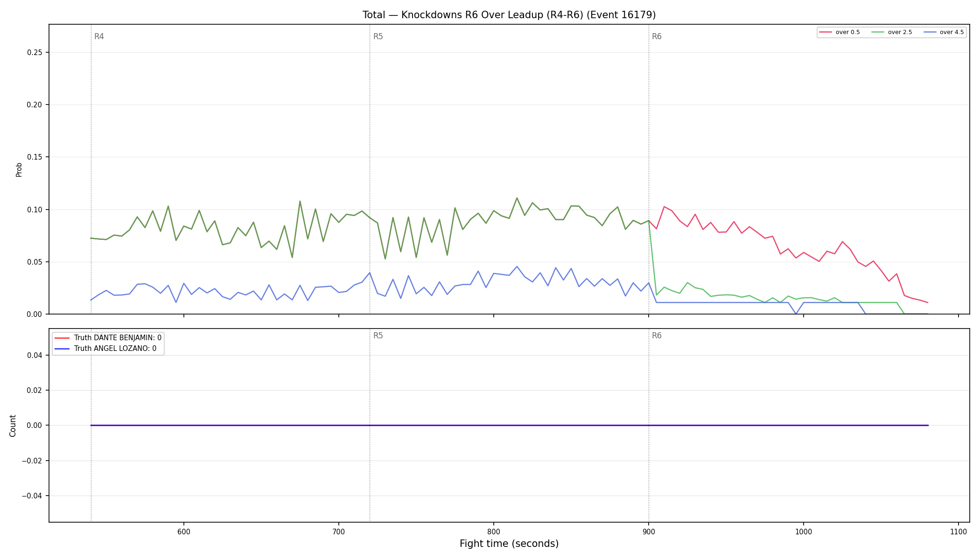The image size is (980, 560).
Task: Click the "Prob" y-axis label
Action: click(x=19, y=169)
